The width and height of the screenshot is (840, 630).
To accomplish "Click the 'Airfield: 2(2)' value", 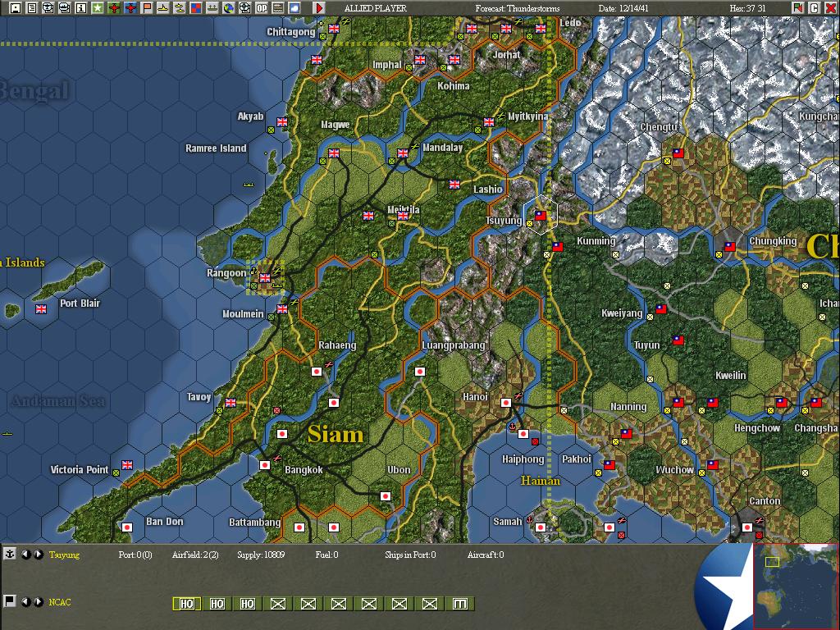I will (195, 555).
